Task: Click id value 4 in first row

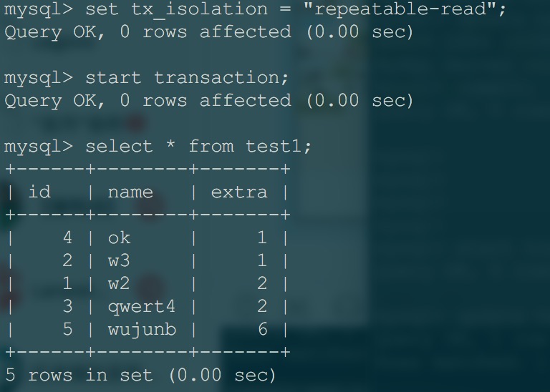Action: coord(68,238)
